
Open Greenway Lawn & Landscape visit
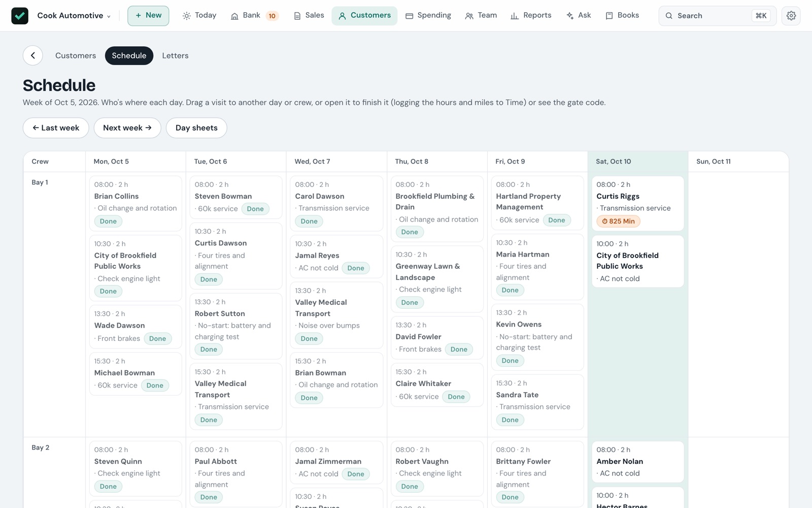pos(437,279)
